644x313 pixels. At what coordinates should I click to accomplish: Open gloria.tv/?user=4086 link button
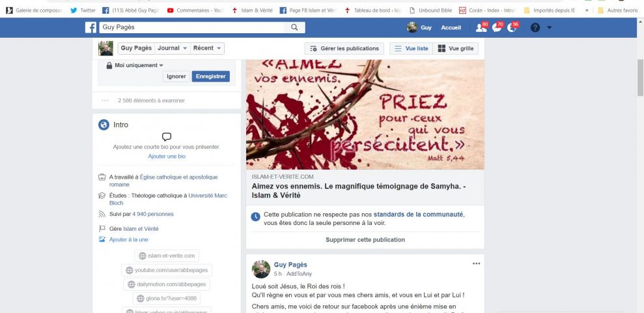point(167,299)
